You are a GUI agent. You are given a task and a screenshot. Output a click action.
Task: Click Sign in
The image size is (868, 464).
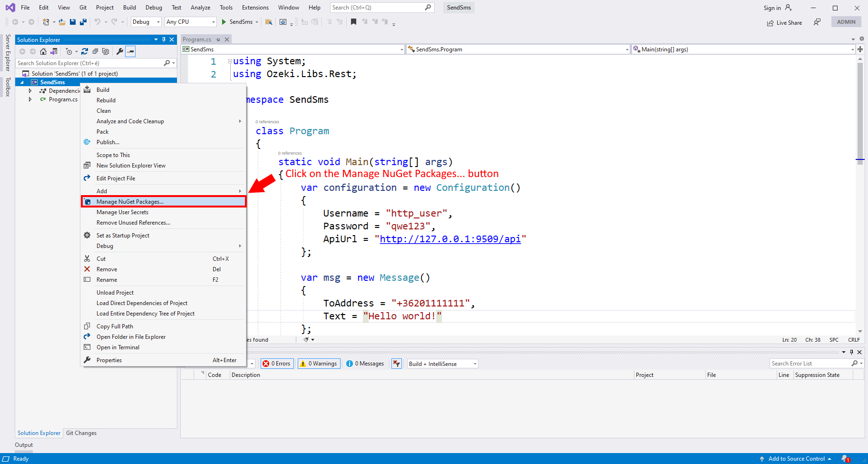point(772,8)
